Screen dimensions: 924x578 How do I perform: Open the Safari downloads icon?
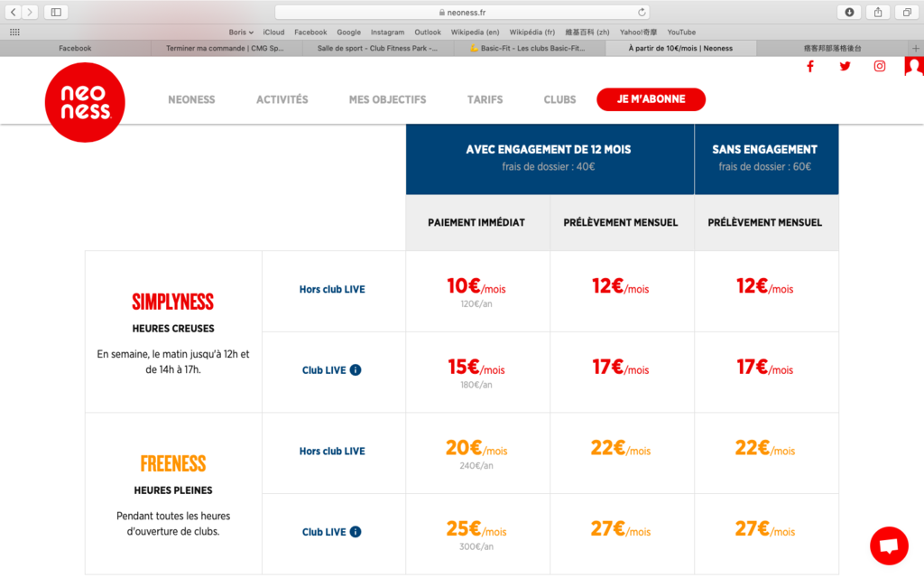(849, 12)
